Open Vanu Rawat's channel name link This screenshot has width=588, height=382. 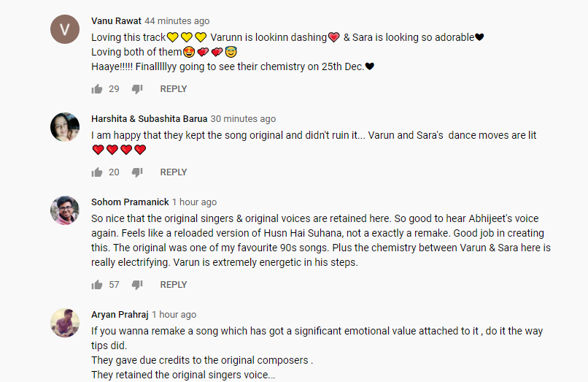[116, 21]
